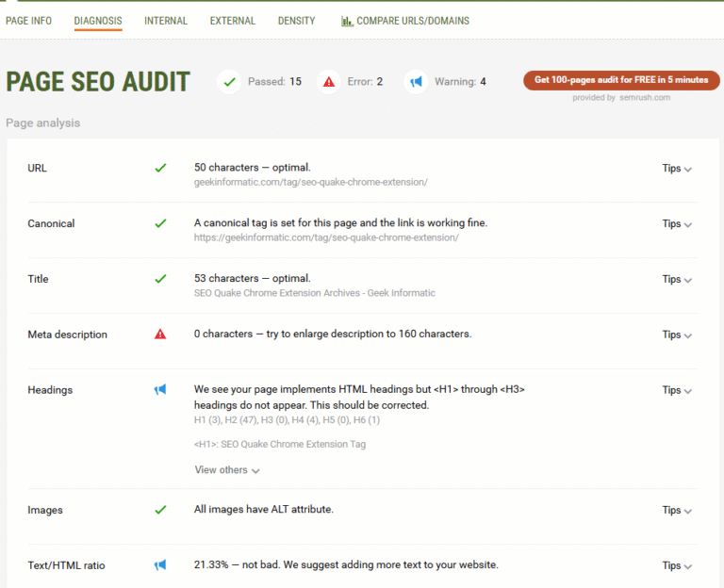Click the green checkmark in the Images row

pyautogui.click(x=160, y=510)
